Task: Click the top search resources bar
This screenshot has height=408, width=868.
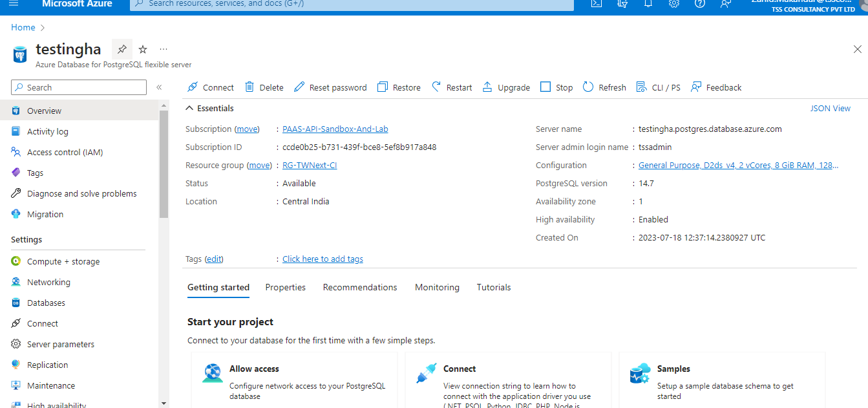Action: (352, 4)
